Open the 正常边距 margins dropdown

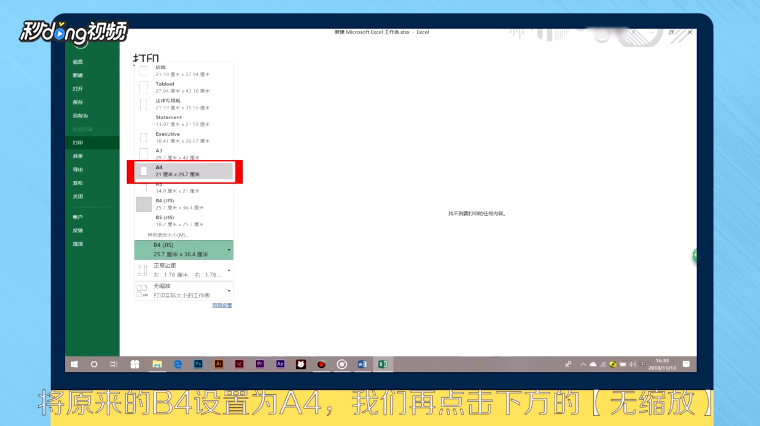(184, 270)
